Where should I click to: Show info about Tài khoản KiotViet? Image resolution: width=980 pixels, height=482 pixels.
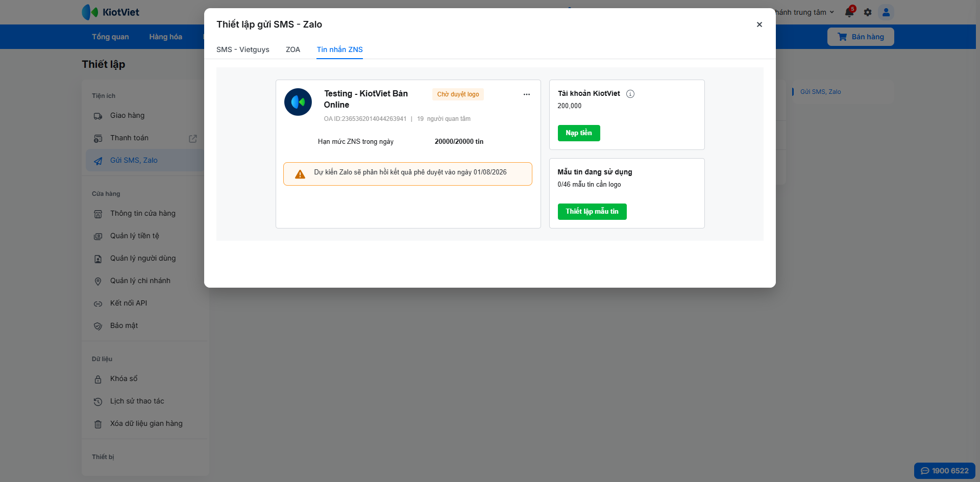coord(630,94)
